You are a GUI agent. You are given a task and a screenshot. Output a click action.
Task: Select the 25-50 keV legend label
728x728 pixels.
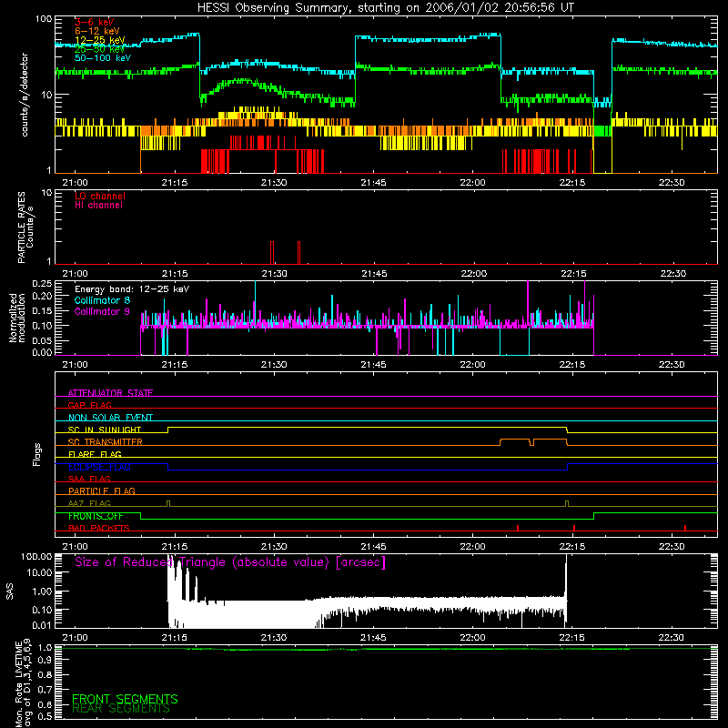(x=100, y=49)
